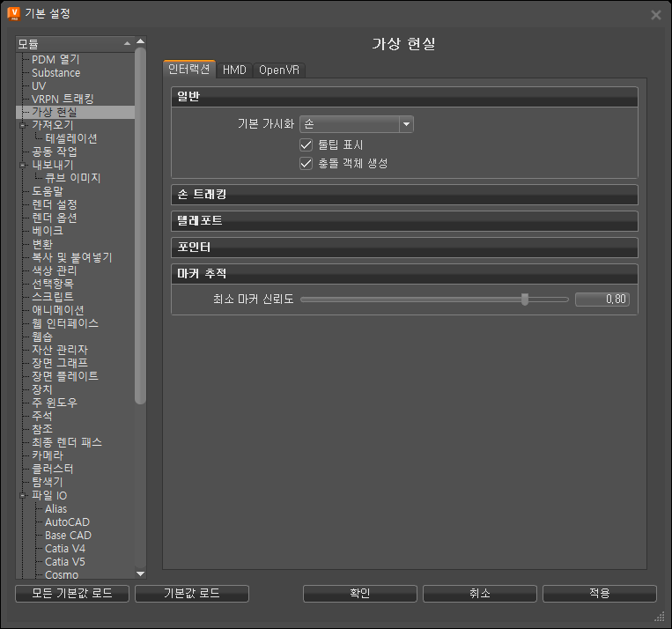Switch to the 인터랙션 tab
The height and width of the screenshot is (629, 672).
pyautogui.click(x=189, y=69)
